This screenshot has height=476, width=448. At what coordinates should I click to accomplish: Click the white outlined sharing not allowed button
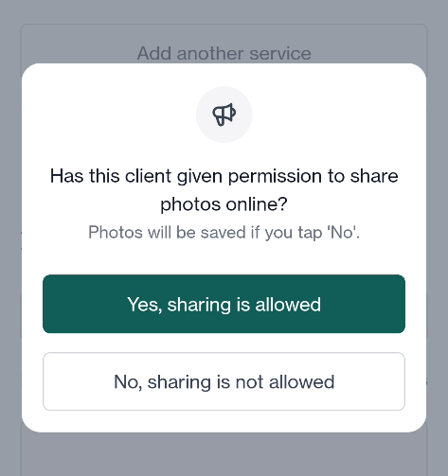tap(224, 381)
